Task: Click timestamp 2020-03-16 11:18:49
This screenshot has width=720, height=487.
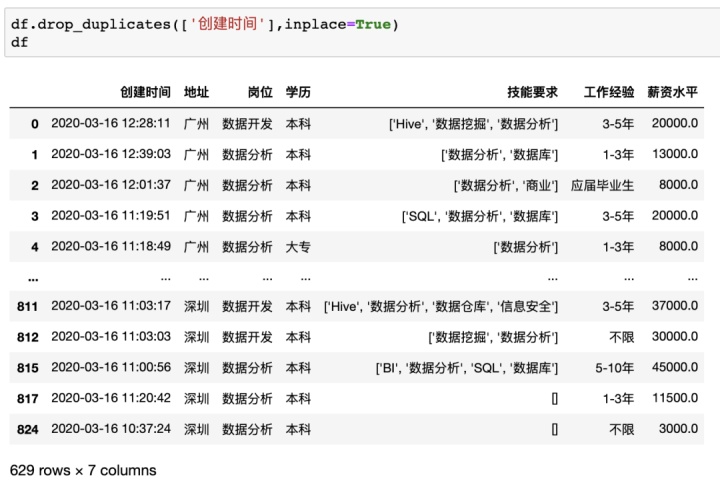Action: click(x=111, y=246)
